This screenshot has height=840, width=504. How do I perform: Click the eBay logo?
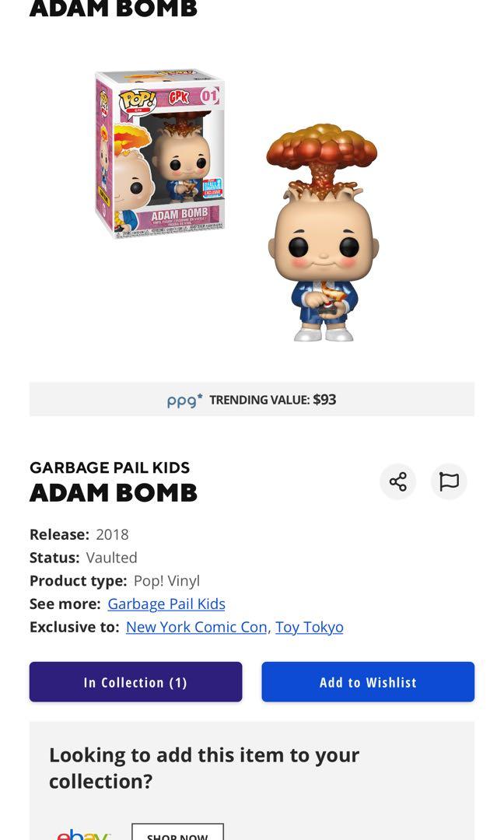point(83,835)
